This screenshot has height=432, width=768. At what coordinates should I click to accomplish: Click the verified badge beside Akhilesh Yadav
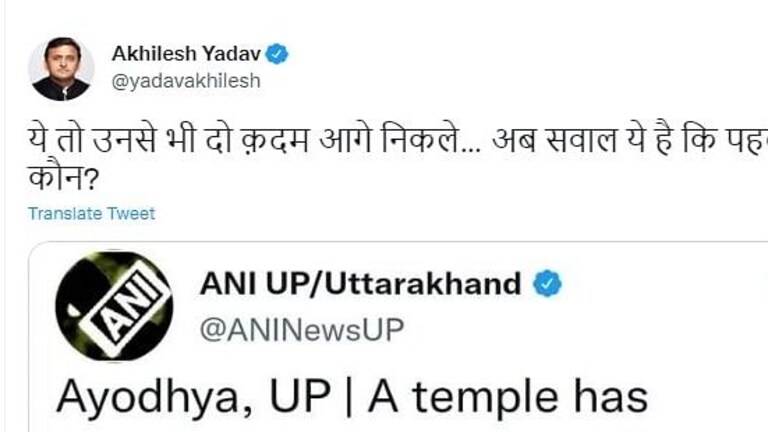point(277,54)
